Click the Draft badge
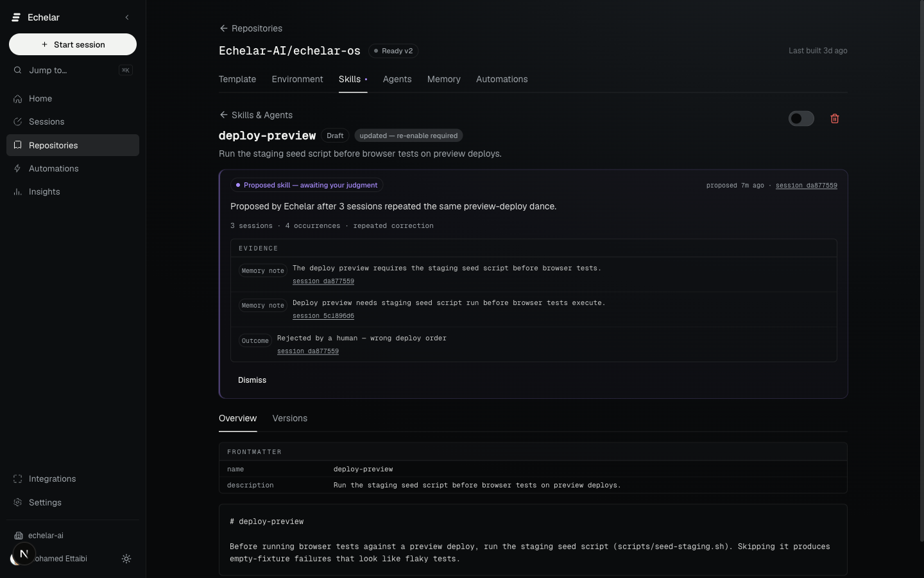 click(335, 136)
